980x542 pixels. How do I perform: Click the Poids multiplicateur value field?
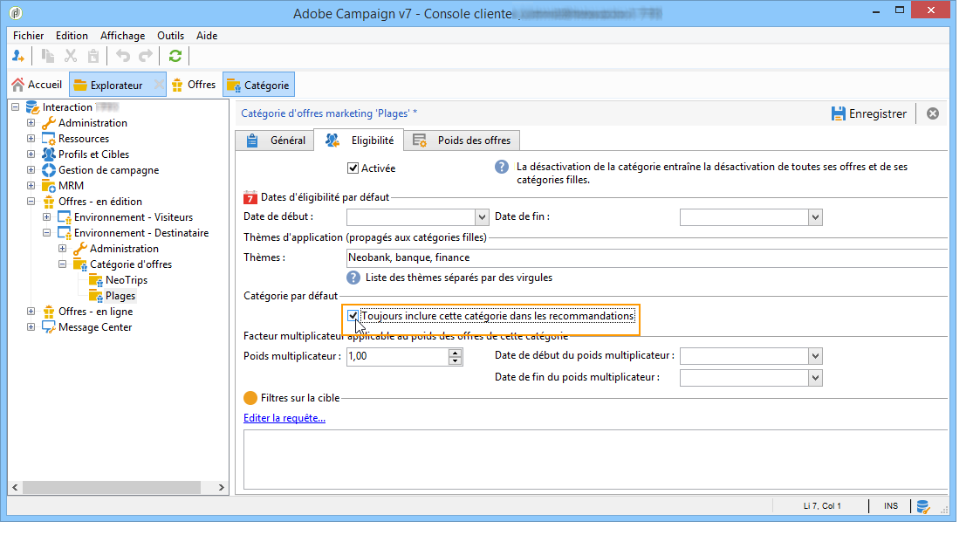(398, 356)
